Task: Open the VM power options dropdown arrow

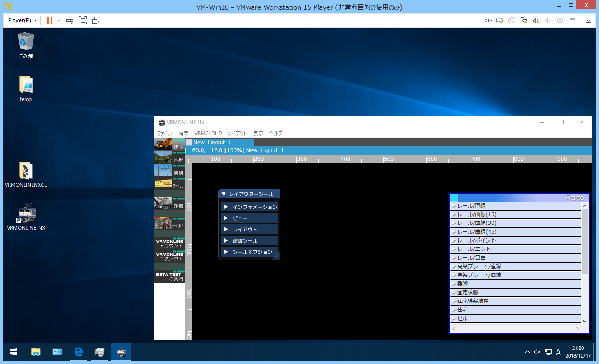Action: click(x=59, y=20)
